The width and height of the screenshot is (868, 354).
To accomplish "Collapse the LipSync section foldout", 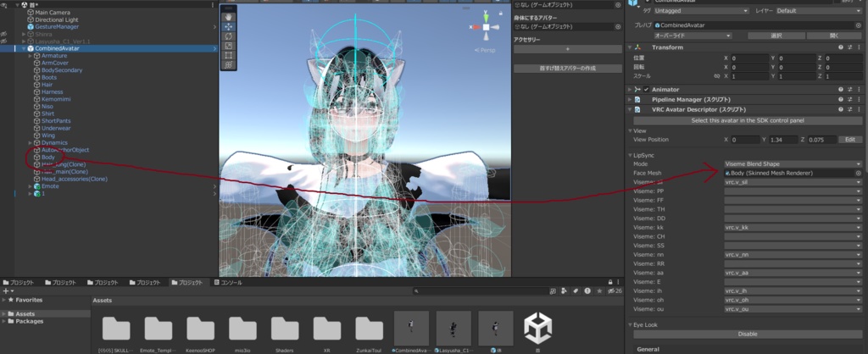I will [x=630, y=156].
